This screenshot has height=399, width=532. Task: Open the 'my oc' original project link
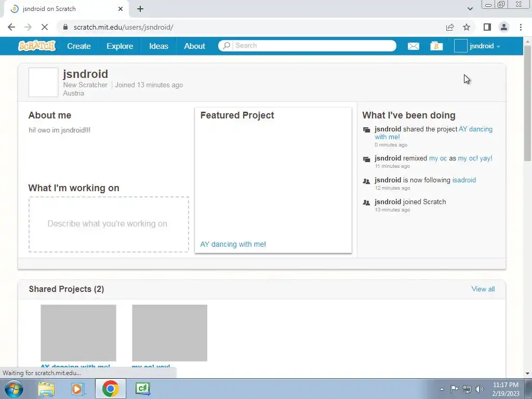[437, 158]
